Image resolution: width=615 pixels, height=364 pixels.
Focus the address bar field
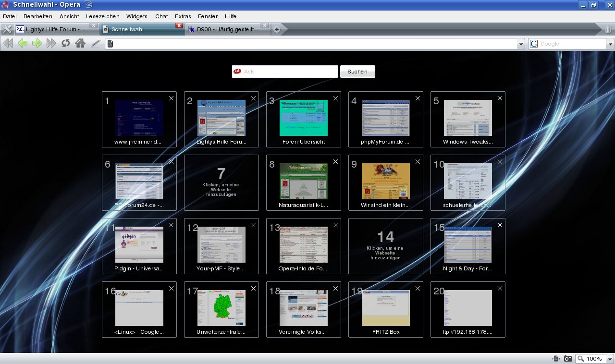tap(315, 44)
